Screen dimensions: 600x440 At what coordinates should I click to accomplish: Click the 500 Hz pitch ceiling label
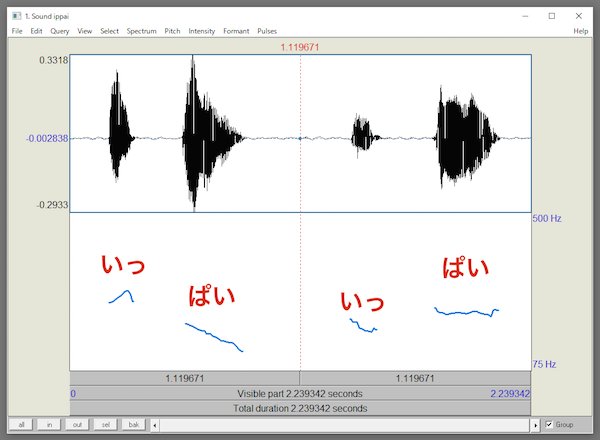point(547,218)
